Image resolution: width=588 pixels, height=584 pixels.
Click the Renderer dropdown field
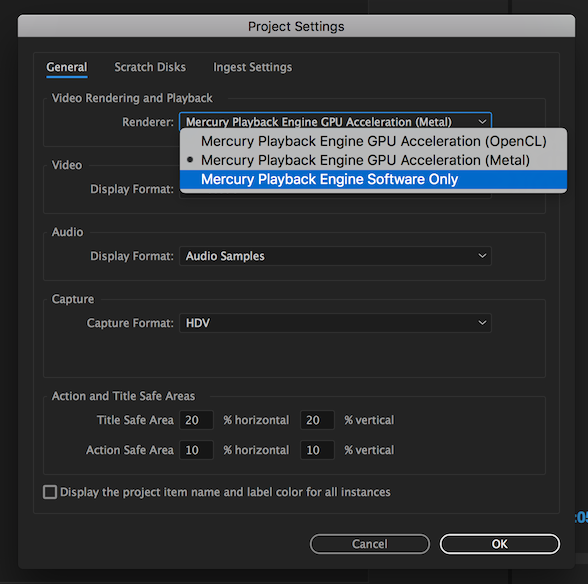click(335, 122)
